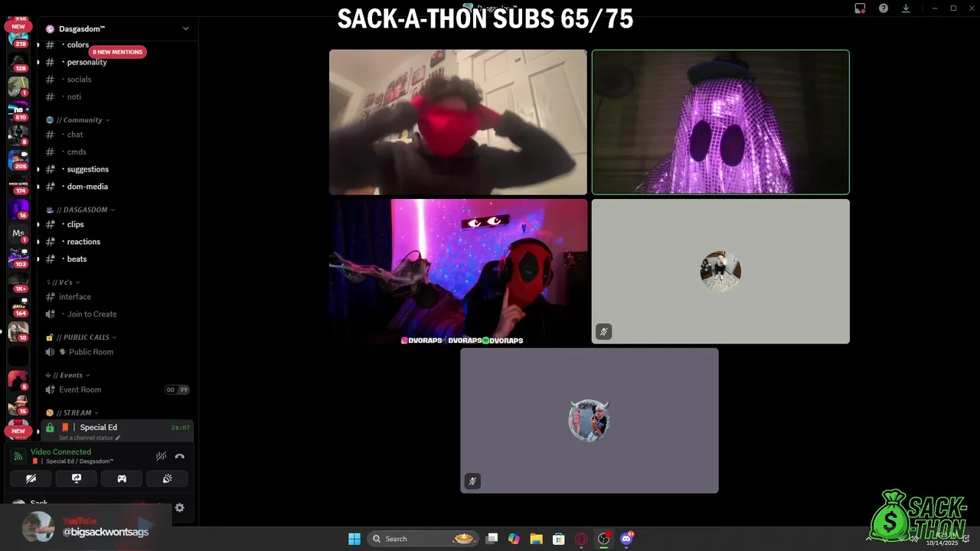Image resolution: width=980 pixels, height=551 pixels.
Task: Click the taskbar Search box
Action: 423,539
